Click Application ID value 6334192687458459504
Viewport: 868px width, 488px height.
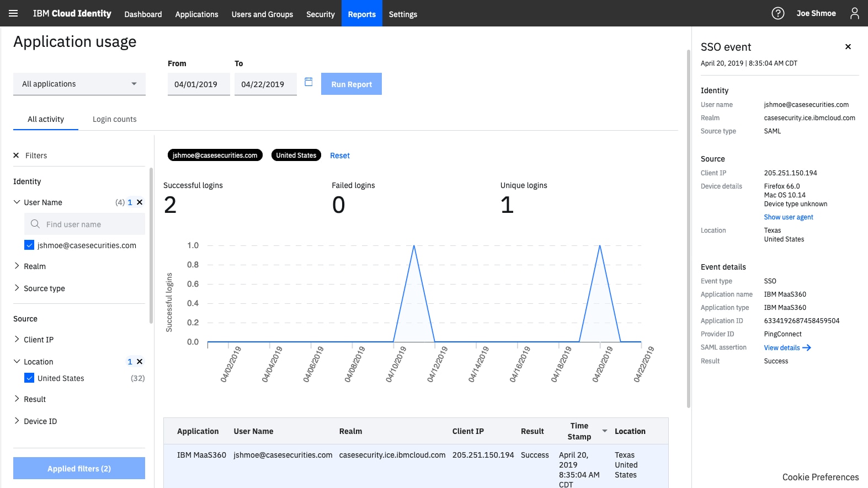(802, 321)
